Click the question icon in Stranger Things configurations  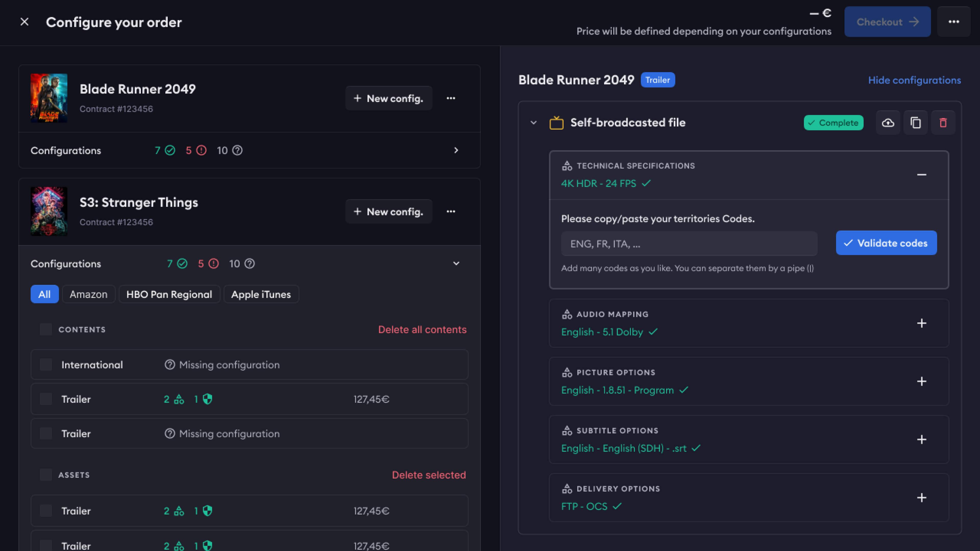pos(250,264)
